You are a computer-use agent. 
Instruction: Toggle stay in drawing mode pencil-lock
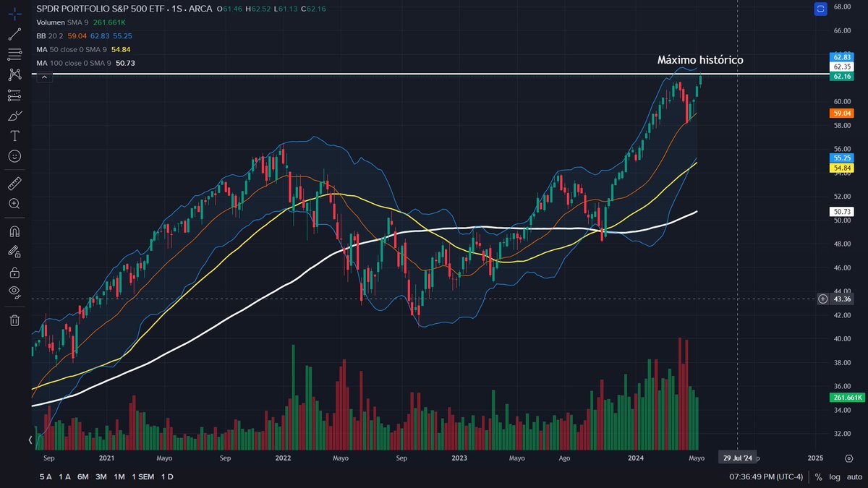click(x=14, y=252)
